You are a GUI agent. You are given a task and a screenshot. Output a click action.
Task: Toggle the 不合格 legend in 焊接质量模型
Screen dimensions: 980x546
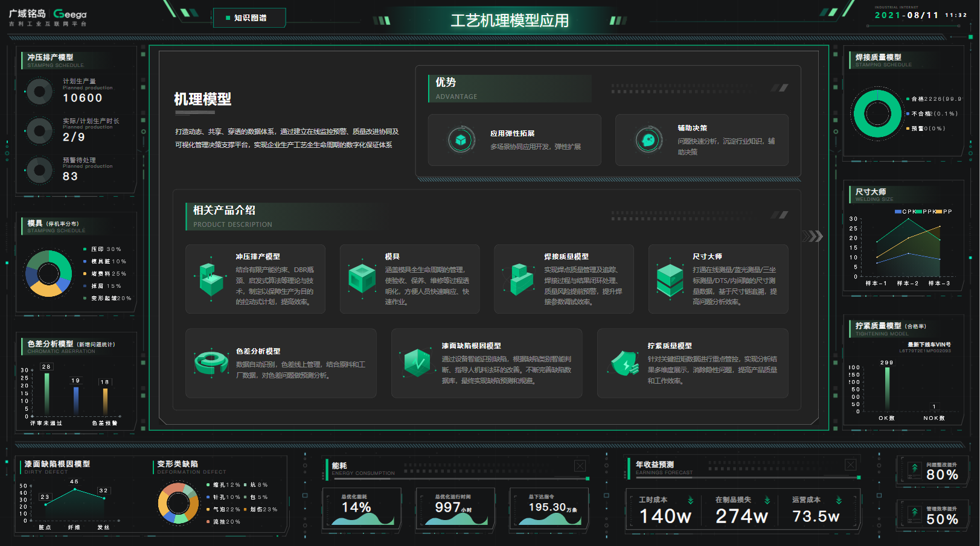coord(932,113)
